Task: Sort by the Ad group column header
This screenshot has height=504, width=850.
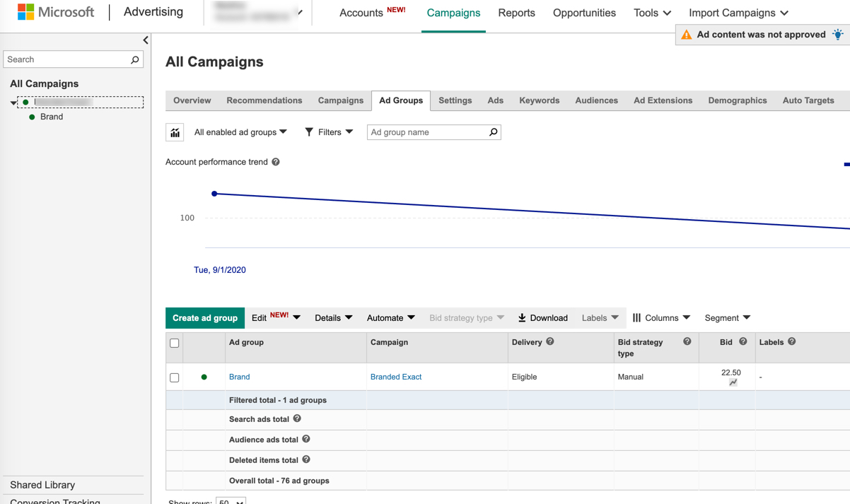Action: coord(246,342)
